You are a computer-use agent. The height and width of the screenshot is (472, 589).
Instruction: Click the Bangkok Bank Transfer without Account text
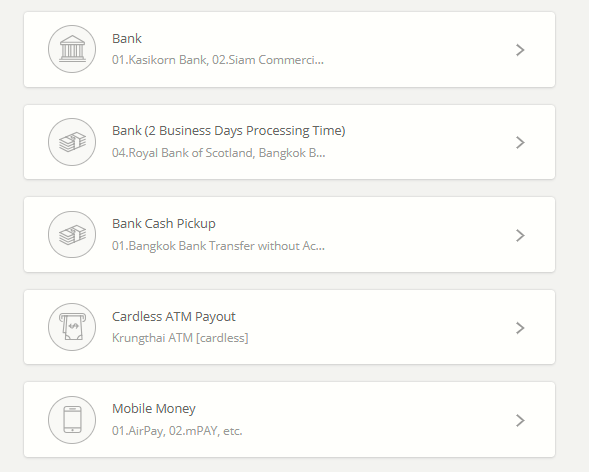tap(218, 246)
